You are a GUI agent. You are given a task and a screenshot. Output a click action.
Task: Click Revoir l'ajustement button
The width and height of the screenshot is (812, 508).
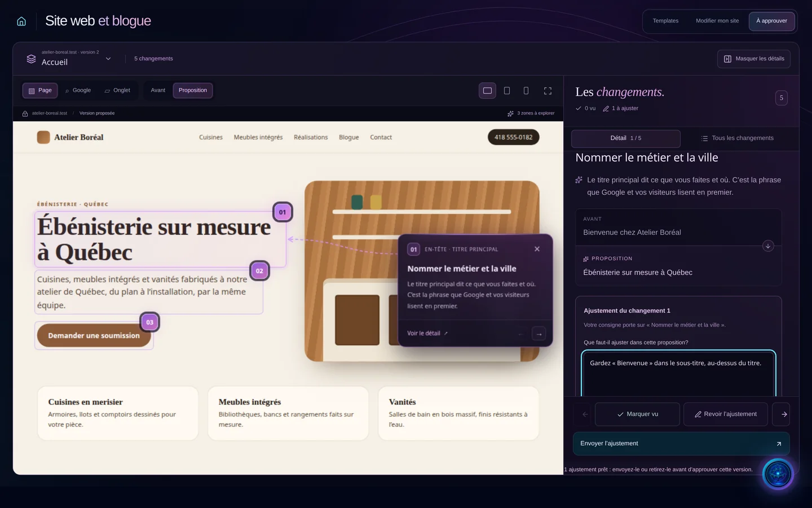tap(725, 414)
